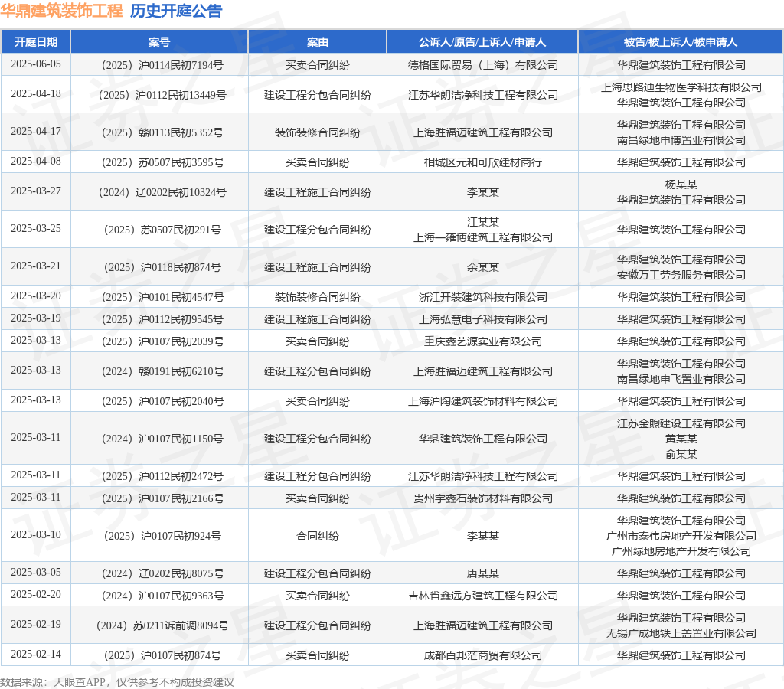Click plaintiff 江某某
The image size is (784, 689).
(483, 222)
